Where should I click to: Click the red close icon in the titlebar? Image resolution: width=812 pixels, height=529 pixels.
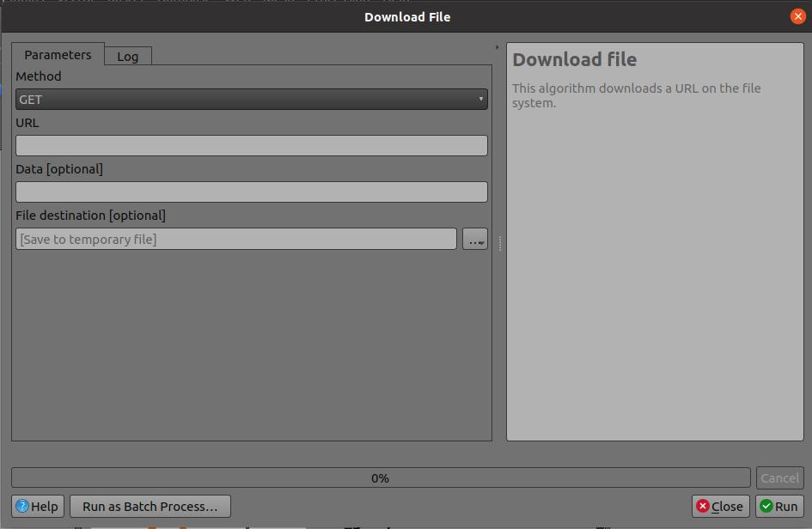(x=797, y=15)
